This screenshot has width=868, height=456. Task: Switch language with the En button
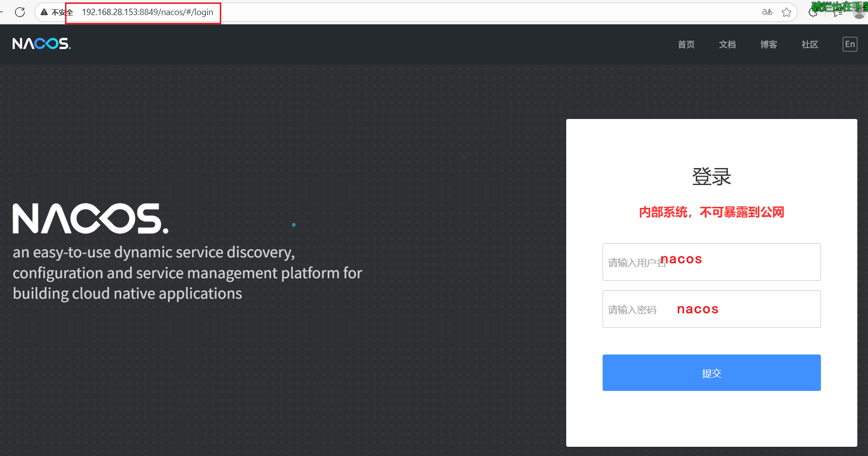coord(850,44)
